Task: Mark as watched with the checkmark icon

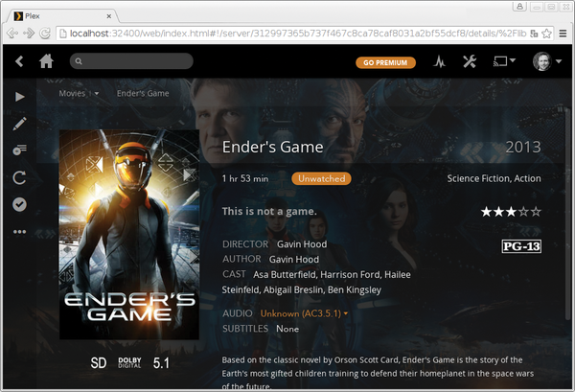Action: point(19,204)
